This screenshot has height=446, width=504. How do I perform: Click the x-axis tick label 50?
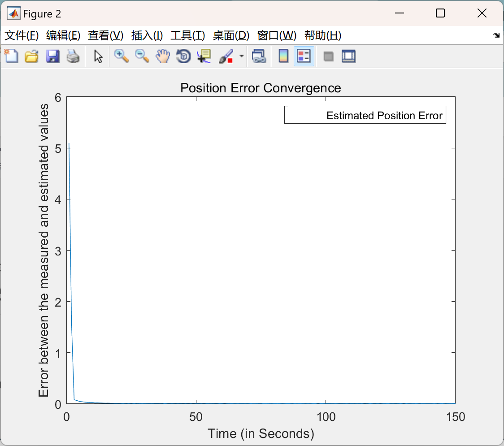pyautogui.click(x=196, y=417)
